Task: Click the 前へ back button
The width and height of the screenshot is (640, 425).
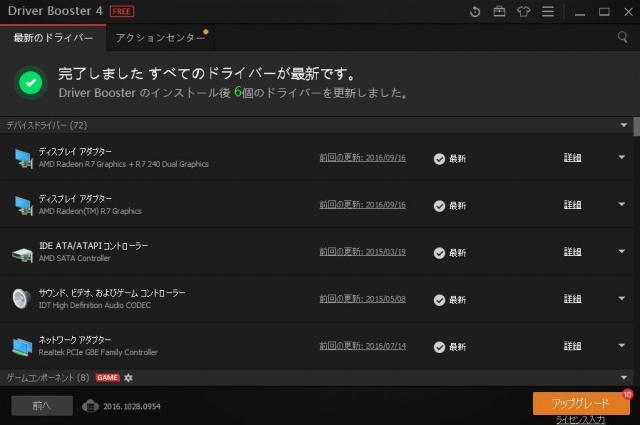Action: pos(42,405)
